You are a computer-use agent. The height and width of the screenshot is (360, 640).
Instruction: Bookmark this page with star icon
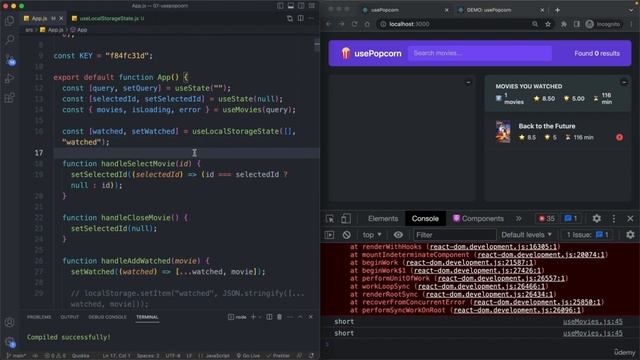(548, 24)
